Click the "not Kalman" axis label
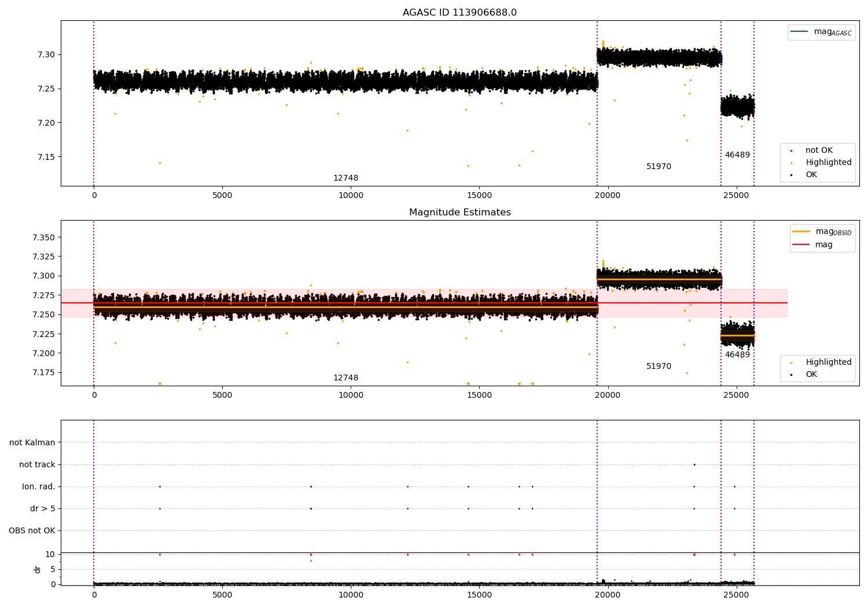Image resolution: width=868 pixels, height=608 pixels. click(x=32, y=442)
